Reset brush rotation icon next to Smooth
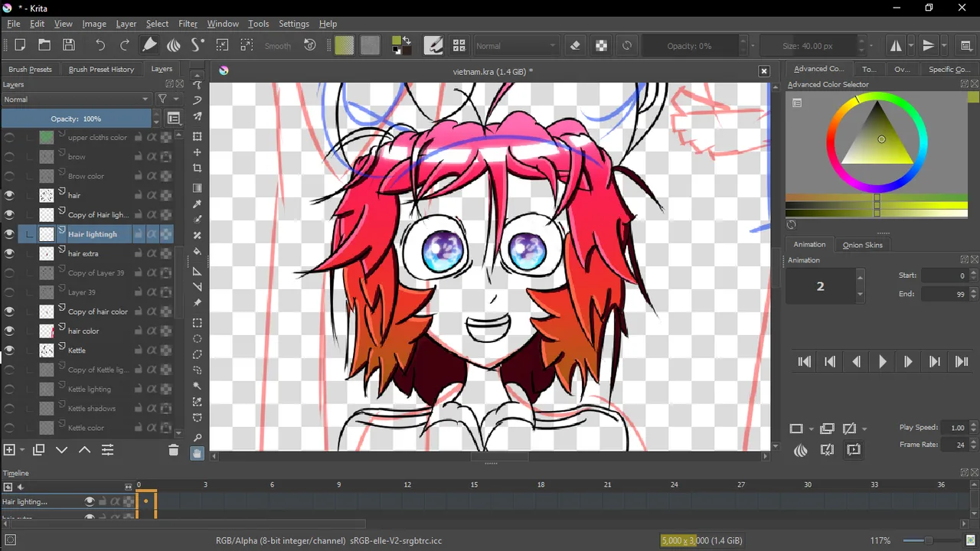This screenshot has width=980, height=551. (310, 45)
